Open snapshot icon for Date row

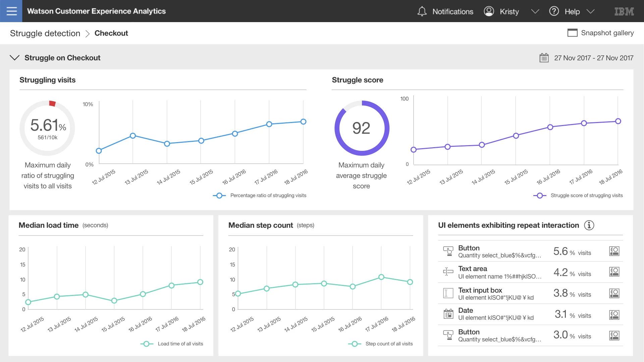pyautogui.click(x=614, y=315)
